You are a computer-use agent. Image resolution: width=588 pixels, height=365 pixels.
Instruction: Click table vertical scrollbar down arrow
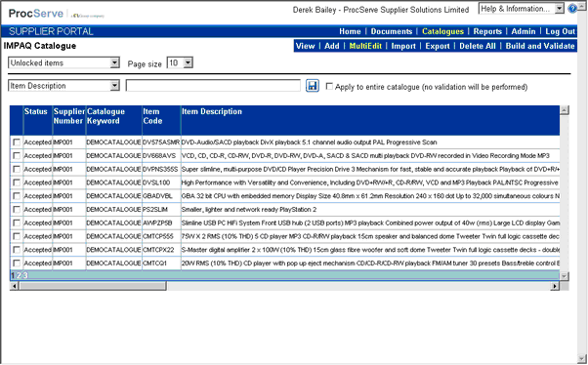(565, 276)
